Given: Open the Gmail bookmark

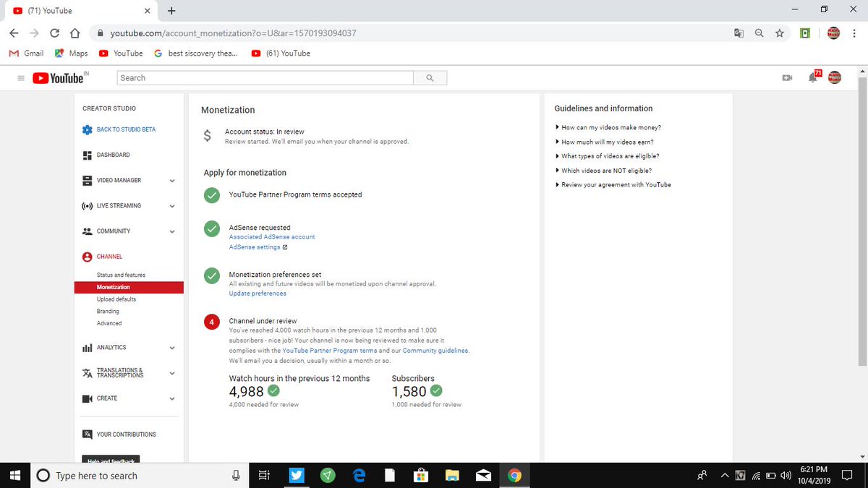Looking at the screenshot, I should click(x=26, y=53).
